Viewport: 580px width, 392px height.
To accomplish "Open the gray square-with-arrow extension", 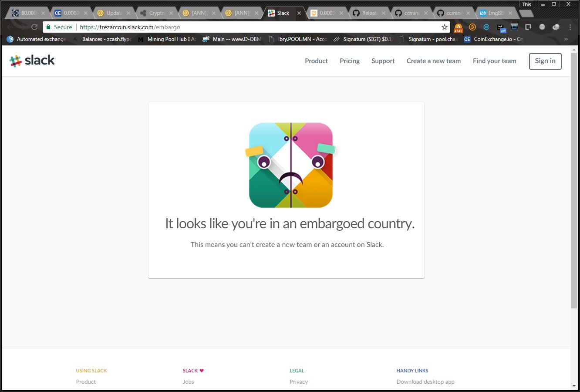I will coord(528,27).
